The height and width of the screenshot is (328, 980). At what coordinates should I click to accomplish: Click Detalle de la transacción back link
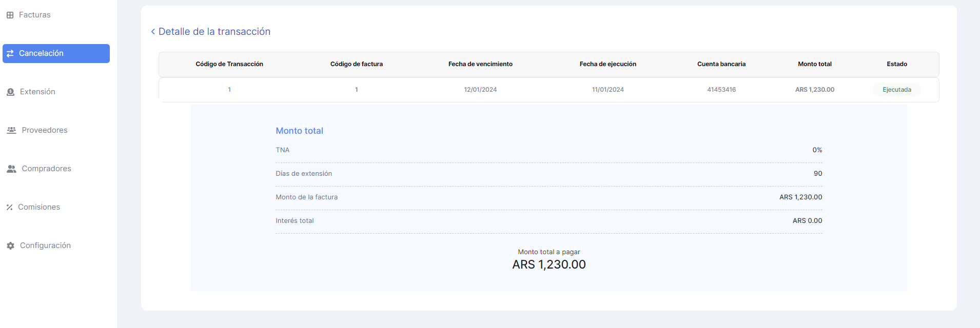(214, 32)
